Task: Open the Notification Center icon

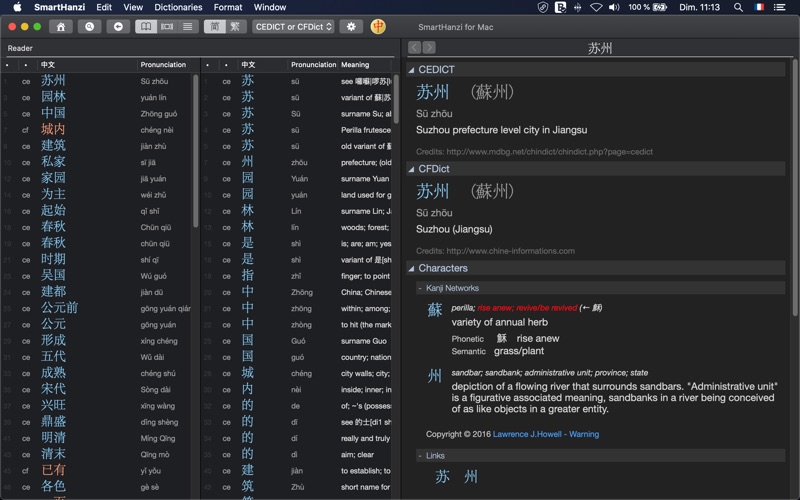Action: click(x=779, y=7)
